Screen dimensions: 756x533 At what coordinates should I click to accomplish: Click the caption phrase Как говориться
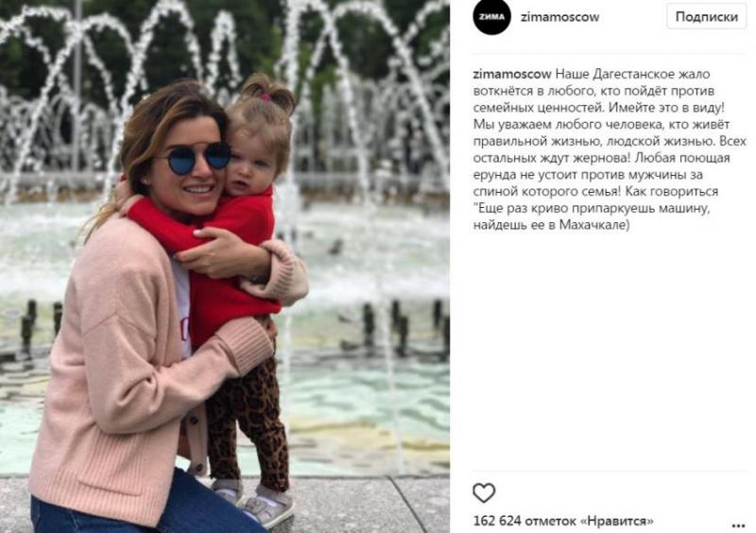(x=672, y=191)
